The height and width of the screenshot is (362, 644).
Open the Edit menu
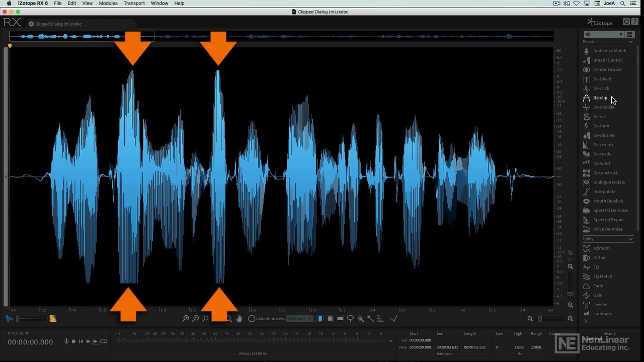72,4
